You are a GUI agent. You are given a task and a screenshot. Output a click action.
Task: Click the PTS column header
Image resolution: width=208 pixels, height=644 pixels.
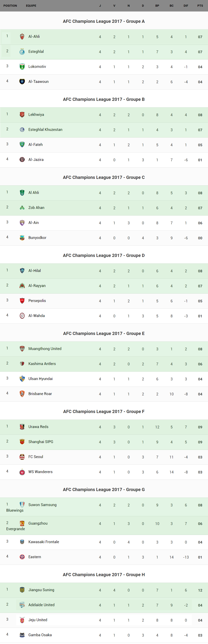[200, 6]
